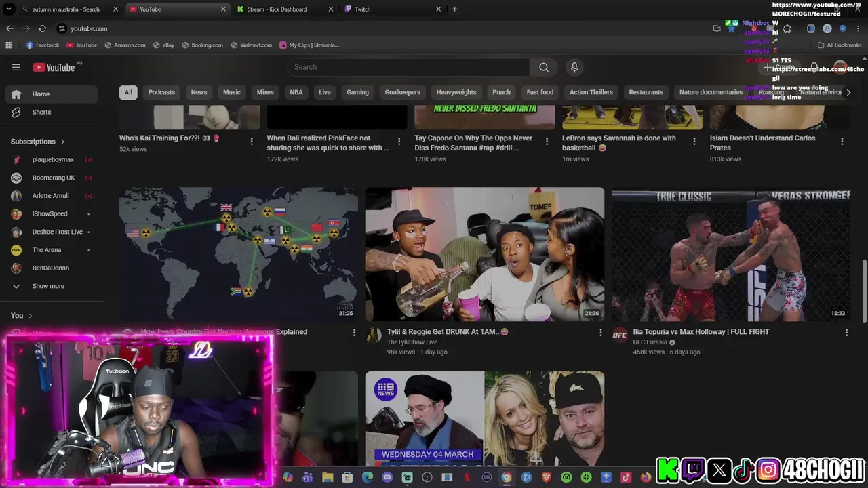Viewport: 868px width, 488px height.
Task: Open a new browser tab
Action: pos(454,9)
